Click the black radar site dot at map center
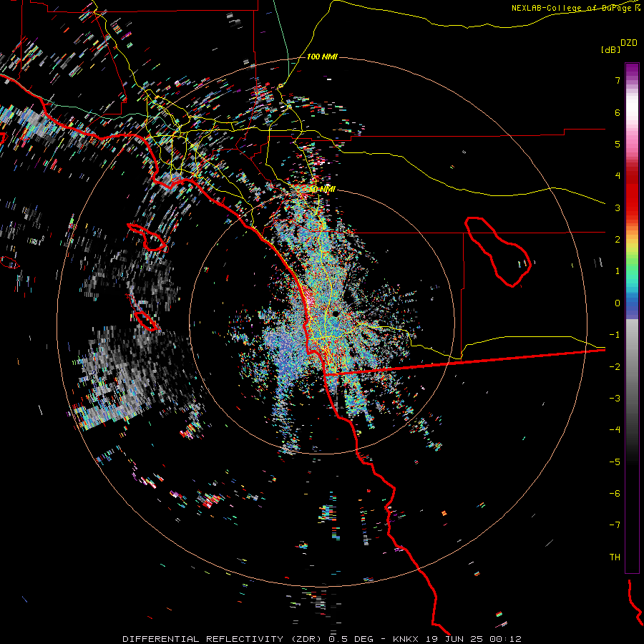 336,314
